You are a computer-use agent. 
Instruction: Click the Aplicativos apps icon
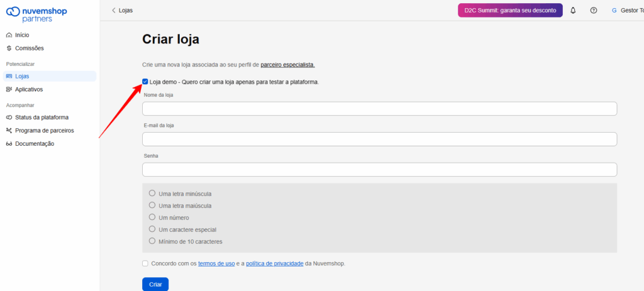[9, 89]
